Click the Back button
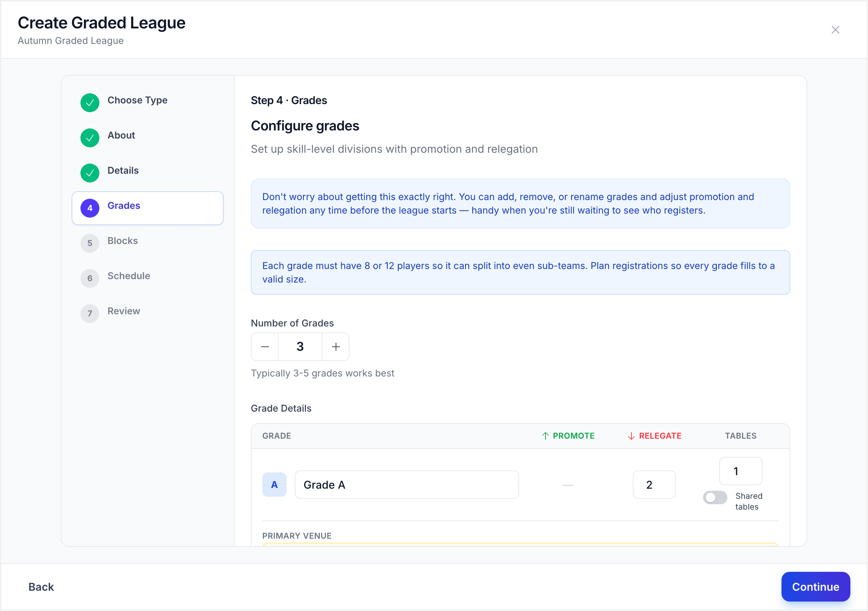Screen dimensions: 868x611 (x=41, y=587)
